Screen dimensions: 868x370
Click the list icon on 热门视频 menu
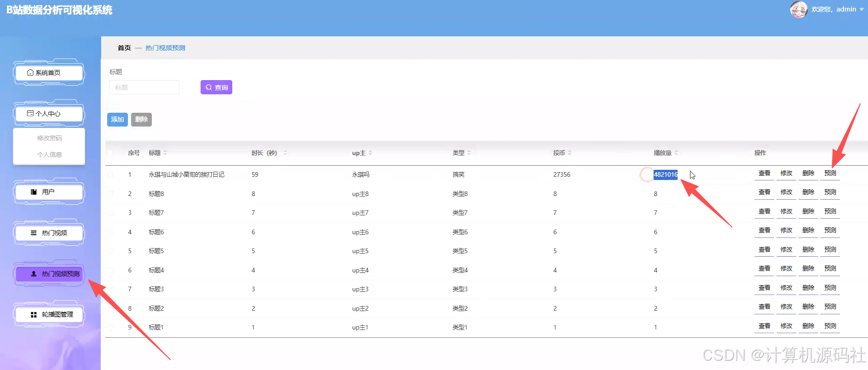34,233
